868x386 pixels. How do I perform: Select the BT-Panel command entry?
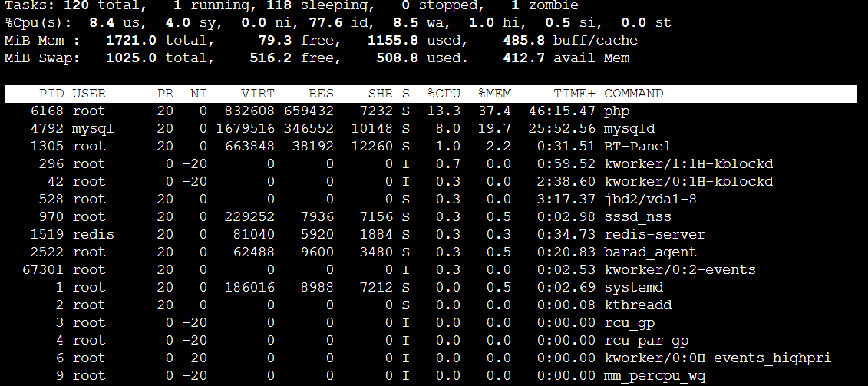click(x=638, y=147)
